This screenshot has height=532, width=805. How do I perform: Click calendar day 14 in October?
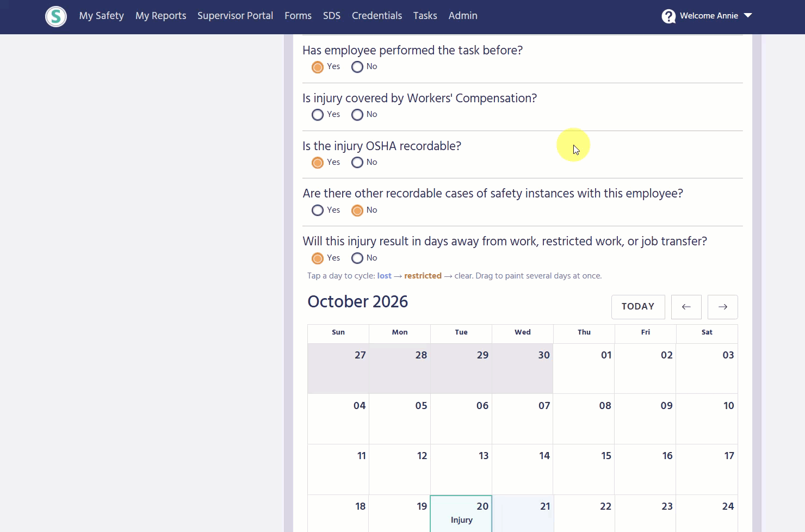point(523,469)
